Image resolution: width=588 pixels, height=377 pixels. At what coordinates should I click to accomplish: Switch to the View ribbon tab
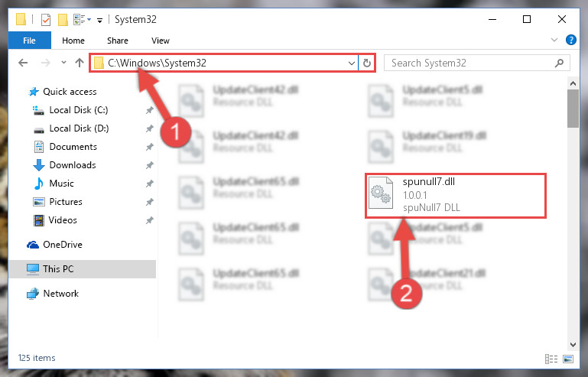point(161,41)
